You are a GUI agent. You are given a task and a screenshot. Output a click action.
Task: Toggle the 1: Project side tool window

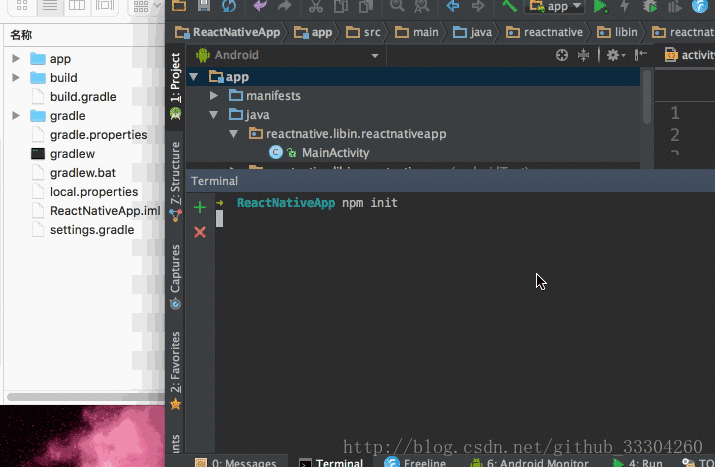(x=176, y=85)
